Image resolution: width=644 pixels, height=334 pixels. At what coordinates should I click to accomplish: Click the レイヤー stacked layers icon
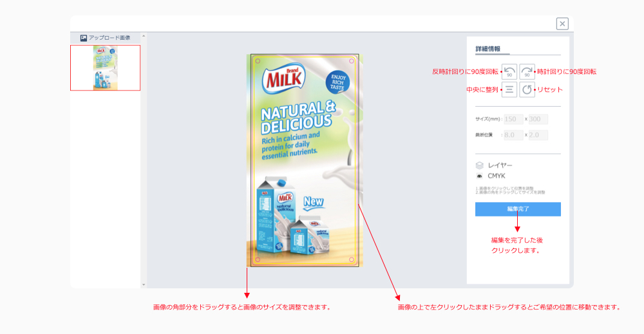(479, 165)
